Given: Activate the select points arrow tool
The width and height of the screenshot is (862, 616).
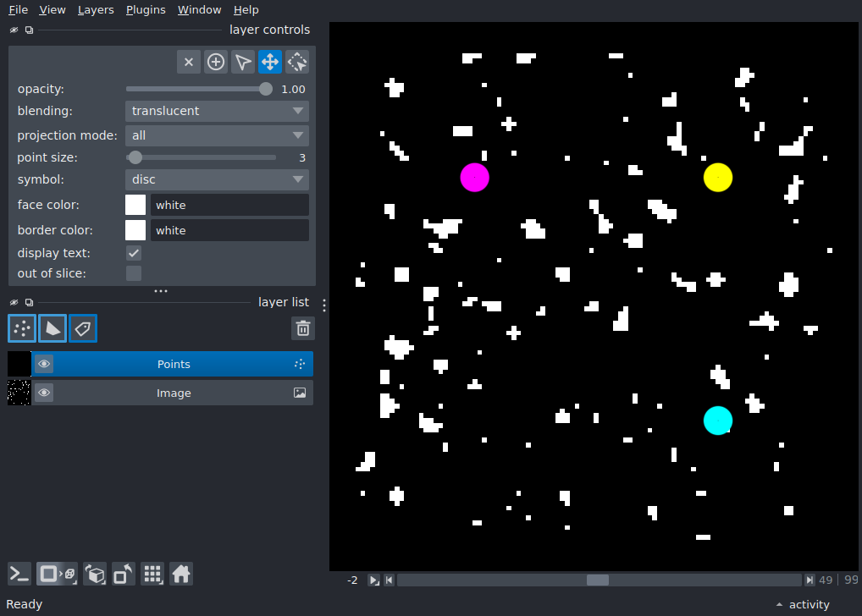Looking at the screenshot, I should point(243,62).
